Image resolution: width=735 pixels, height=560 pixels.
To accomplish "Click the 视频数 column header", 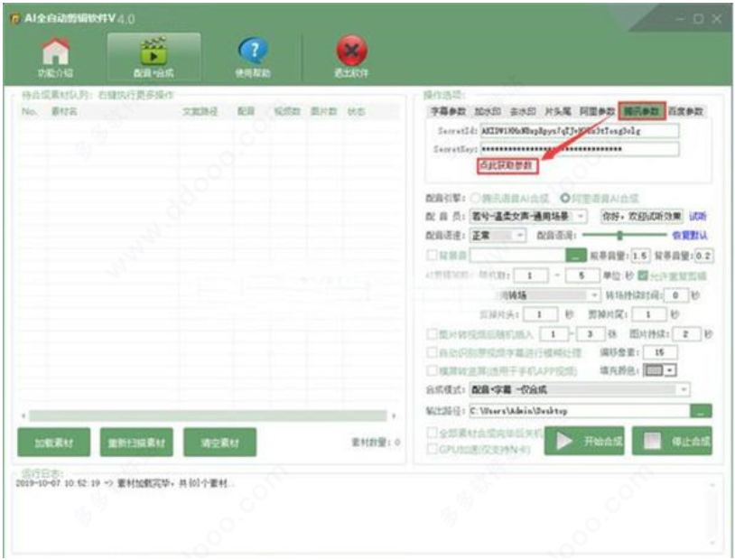I will (x=287, y=112).
